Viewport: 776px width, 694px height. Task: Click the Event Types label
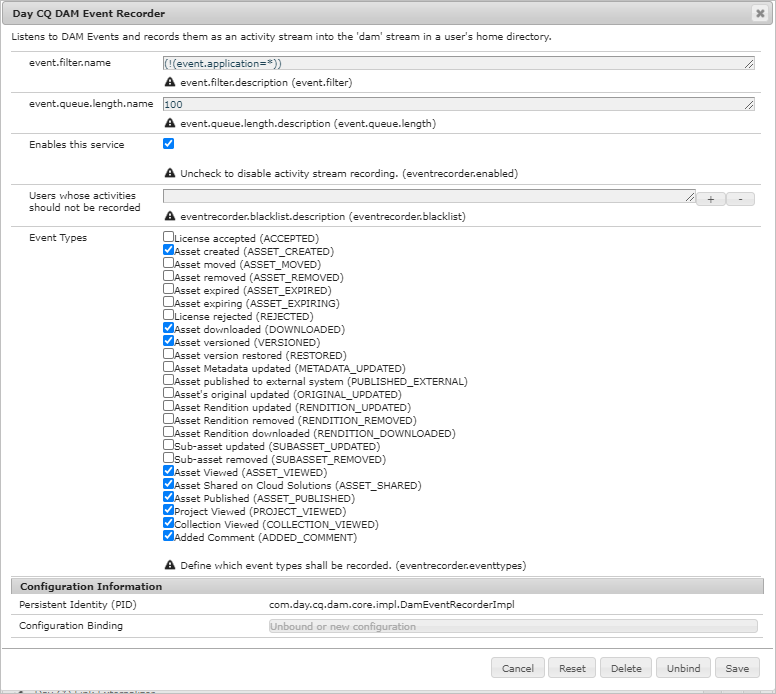[58, 238]
